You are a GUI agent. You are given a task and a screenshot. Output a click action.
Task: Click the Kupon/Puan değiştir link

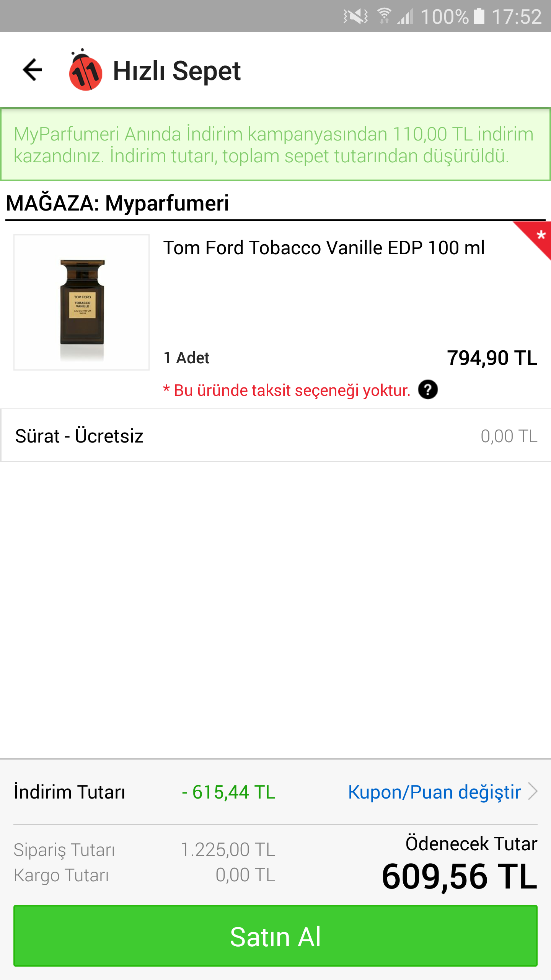[x=434, y=792]
